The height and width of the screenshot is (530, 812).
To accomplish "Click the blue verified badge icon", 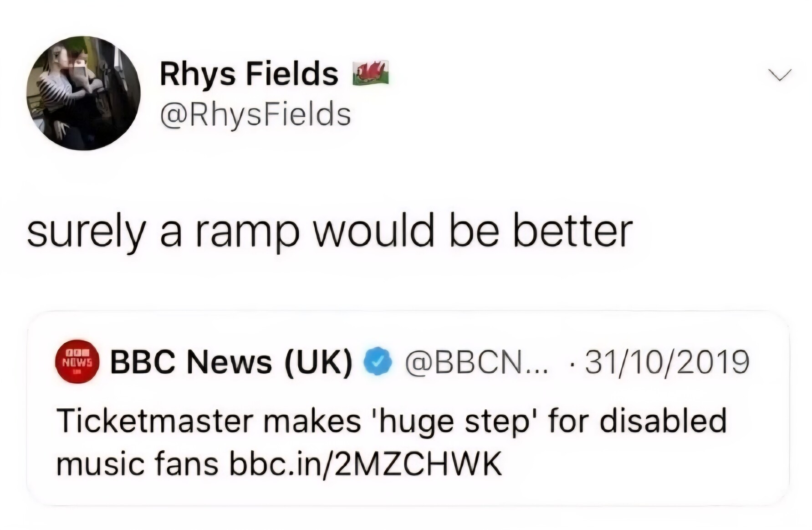I will click(377, 361).
